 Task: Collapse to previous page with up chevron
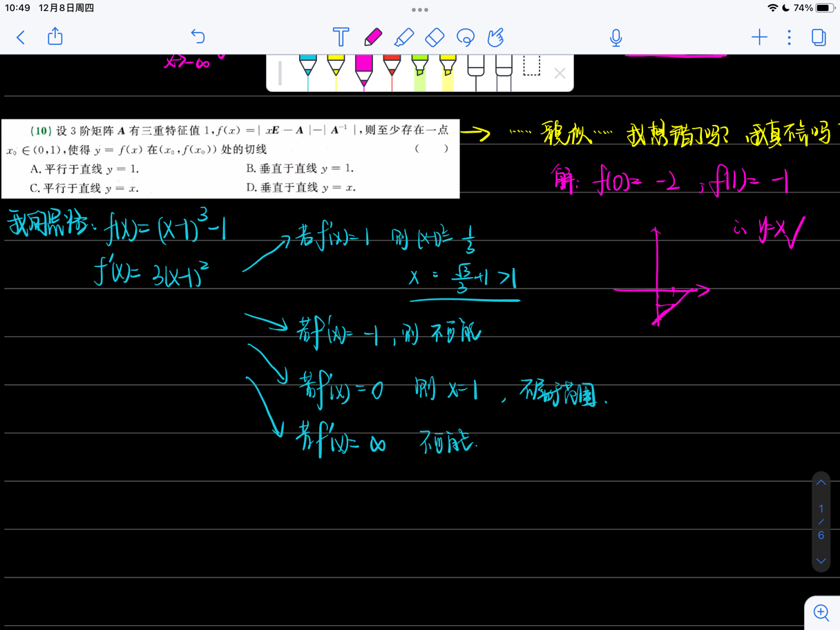point(821,481)
